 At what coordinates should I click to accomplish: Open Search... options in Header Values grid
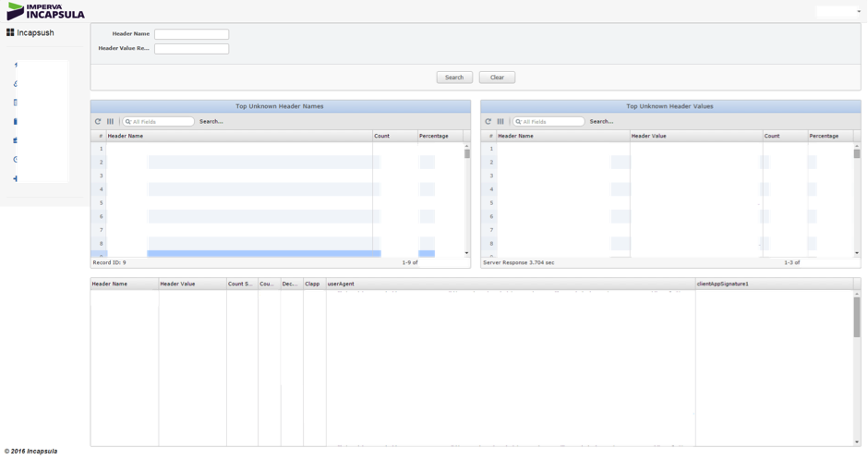[601, 121]
